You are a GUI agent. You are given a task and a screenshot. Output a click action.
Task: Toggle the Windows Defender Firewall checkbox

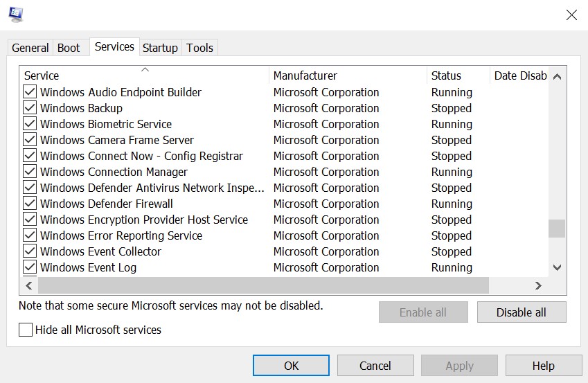[30, 204]
